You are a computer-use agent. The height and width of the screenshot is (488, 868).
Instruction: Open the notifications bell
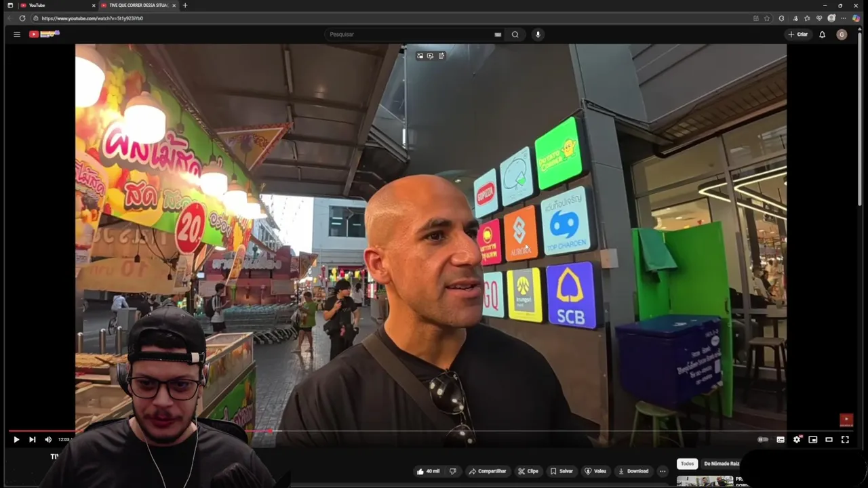822,34
